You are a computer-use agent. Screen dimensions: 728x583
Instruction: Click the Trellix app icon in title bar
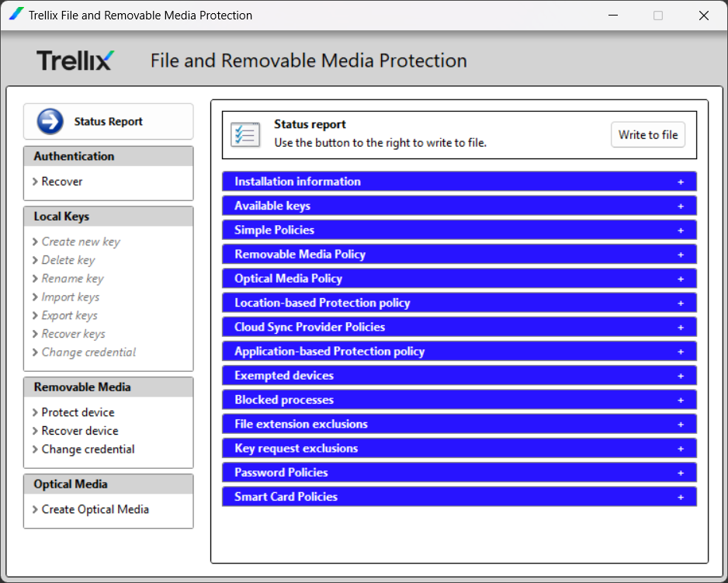[x=16, y=14]
